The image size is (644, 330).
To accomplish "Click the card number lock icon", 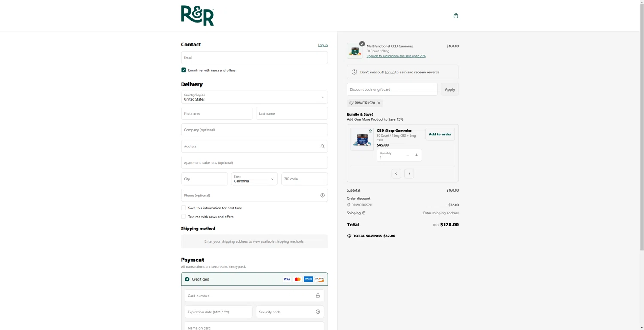I will [x=318, y=296].
